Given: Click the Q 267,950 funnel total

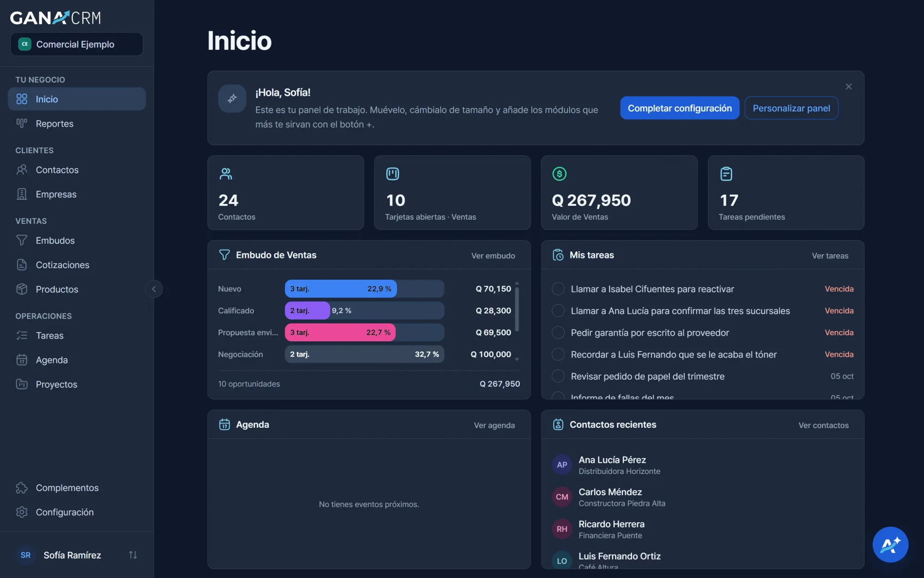Looking at the screenshot, I should [499, 384].
